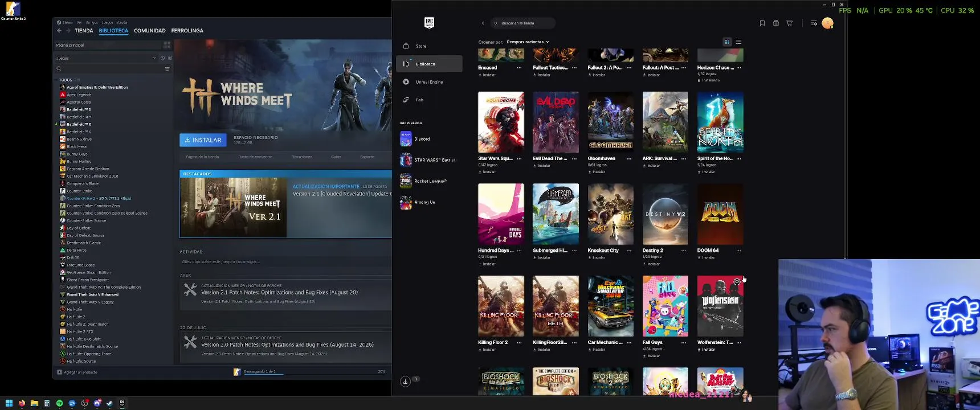
Task: Switch Epic library to list view
Action: (x=738, y=42)
